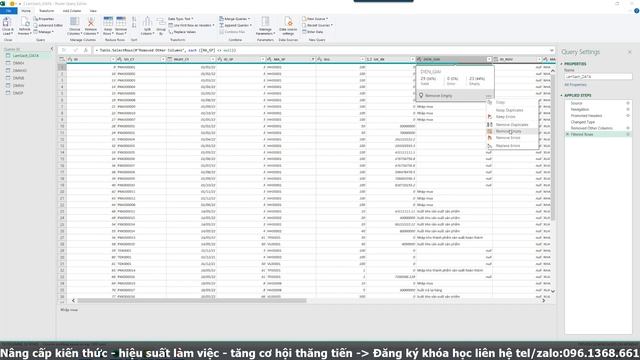Viewport: 640px width, 360px height.
Task: Click Remove Empty suggestion in the profile popup
Action: pyautogui.click(x=438, y=96)
